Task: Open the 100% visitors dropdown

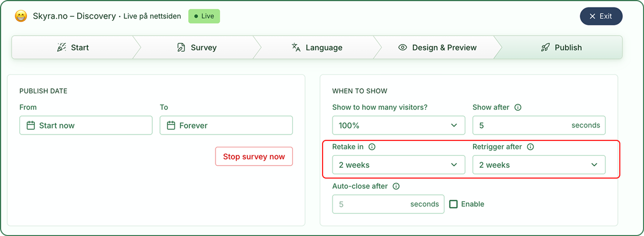Action: tap(398, 125)
